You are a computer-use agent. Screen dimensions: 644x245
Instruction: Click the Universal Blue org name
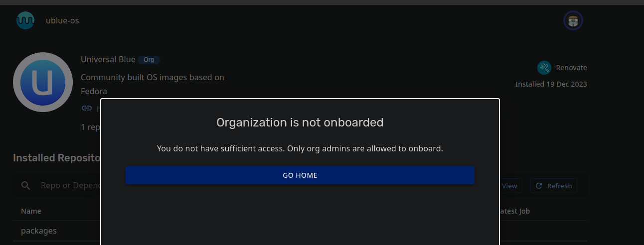tap(108, 59)
